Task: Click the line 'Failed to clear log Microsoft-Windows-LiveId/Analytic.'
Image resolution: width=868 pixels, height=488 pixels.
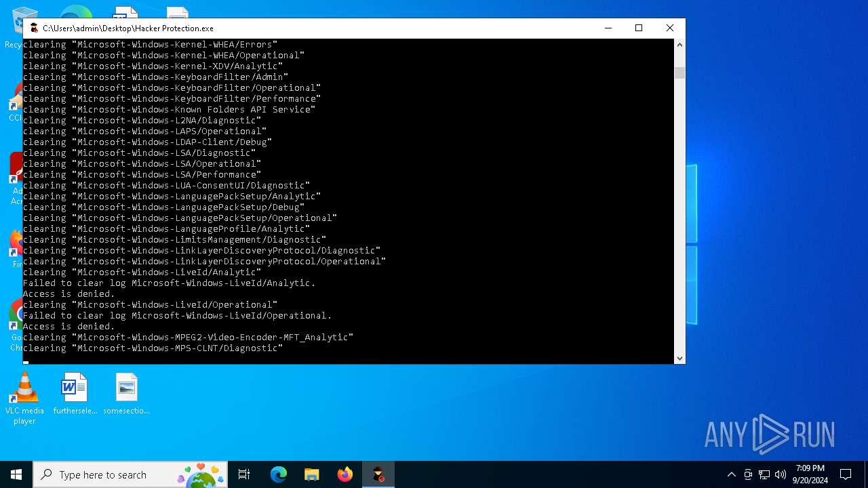Action: (169, 283)
